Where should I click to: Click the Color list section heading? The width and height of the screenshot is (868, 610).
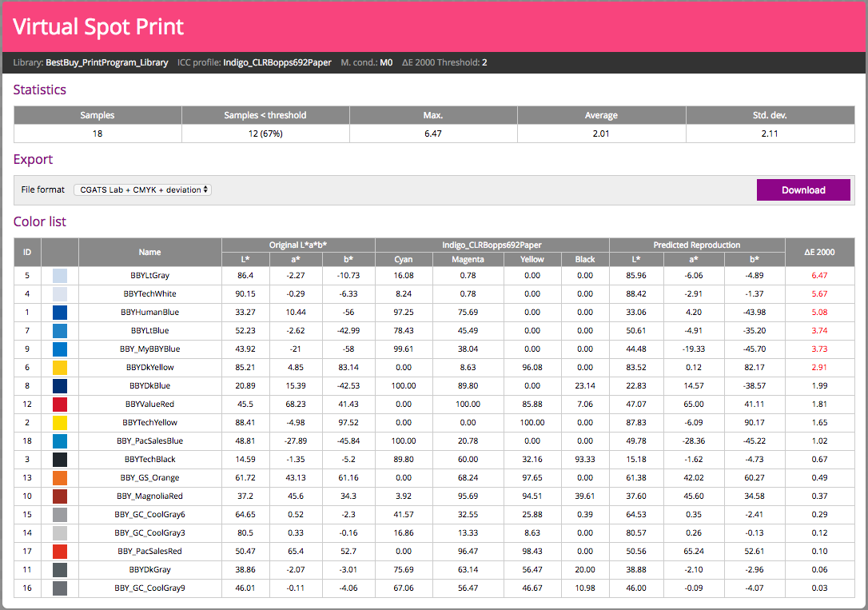[40, 221]
